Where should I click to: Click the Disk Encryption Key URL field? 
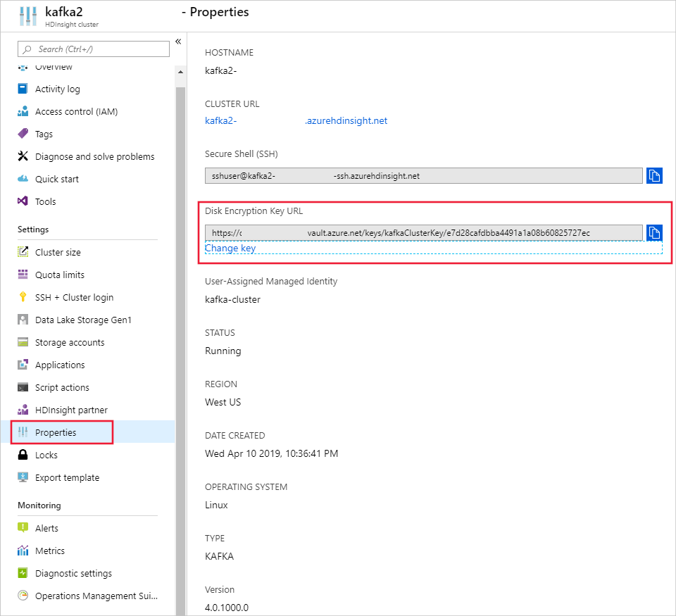click(423, 233)
